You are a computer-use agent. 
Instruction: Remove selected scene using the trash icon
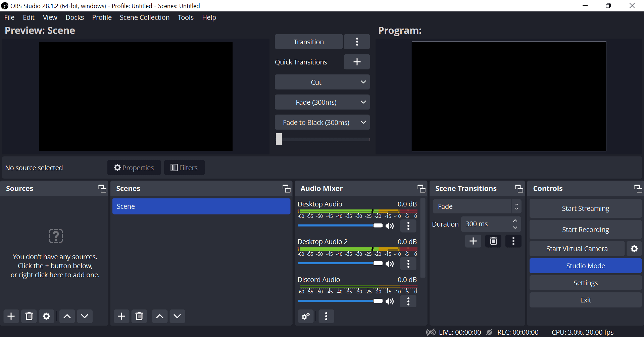click(x=139, y=316)
